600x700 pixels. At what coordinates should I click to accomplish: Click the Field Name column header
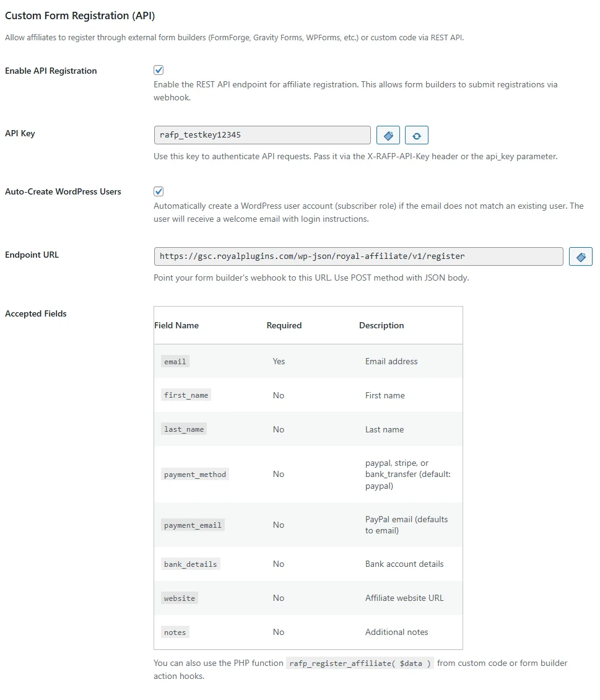(x=176, y=325)
